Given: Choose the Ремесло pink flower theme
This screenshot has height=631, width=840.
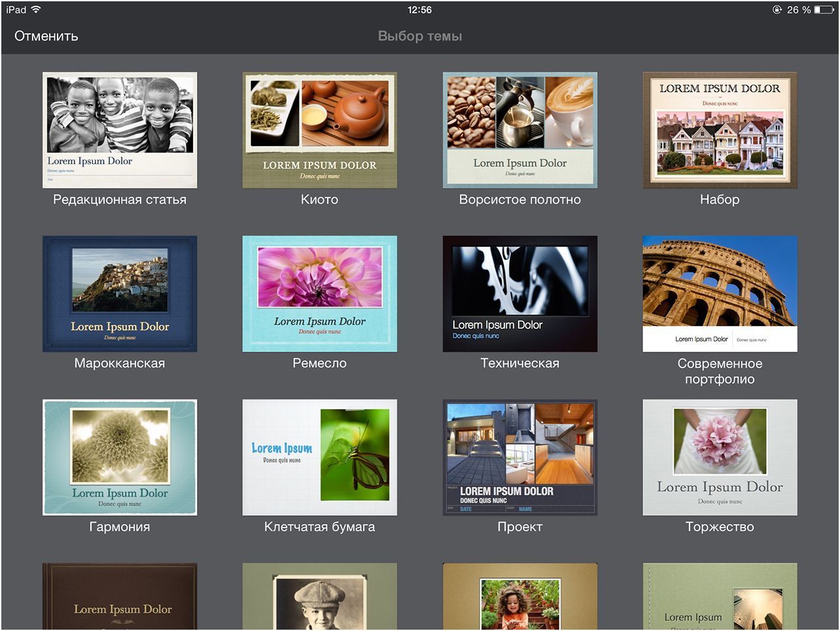Looking at the screenshot, I should coord(319,294).
